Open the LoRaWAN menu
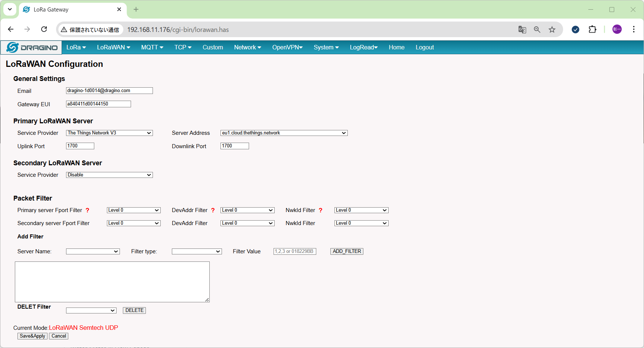 point(113,48)
